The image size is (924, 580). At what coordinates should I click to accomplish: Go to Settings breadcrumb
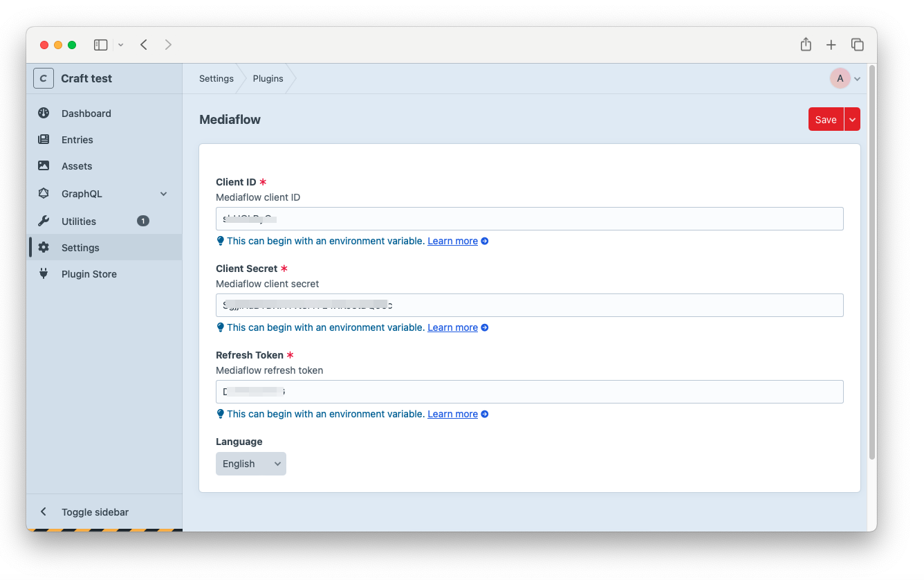[216, 78]
